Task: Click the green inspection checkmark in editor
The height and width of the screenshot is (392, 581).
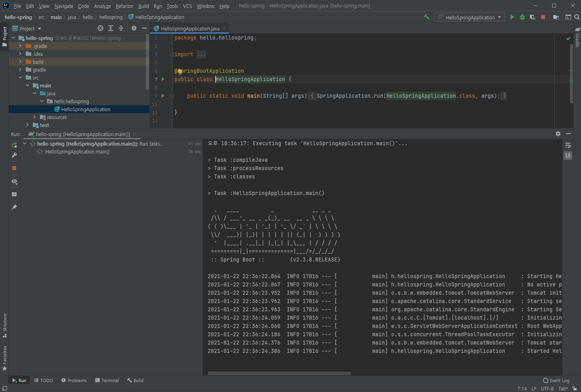Action: 568,38
